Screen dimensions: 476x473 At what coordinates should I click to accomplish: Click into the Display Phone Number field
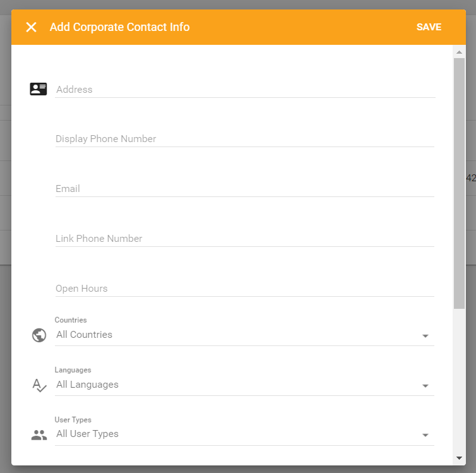point(245,139)
